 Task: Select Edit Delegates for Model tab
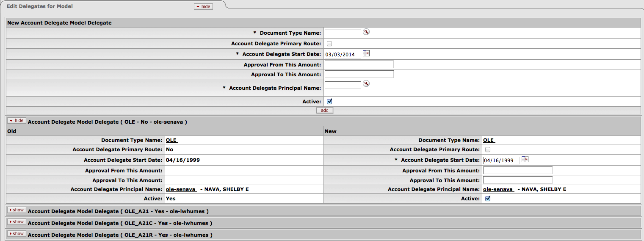(40, 6)
